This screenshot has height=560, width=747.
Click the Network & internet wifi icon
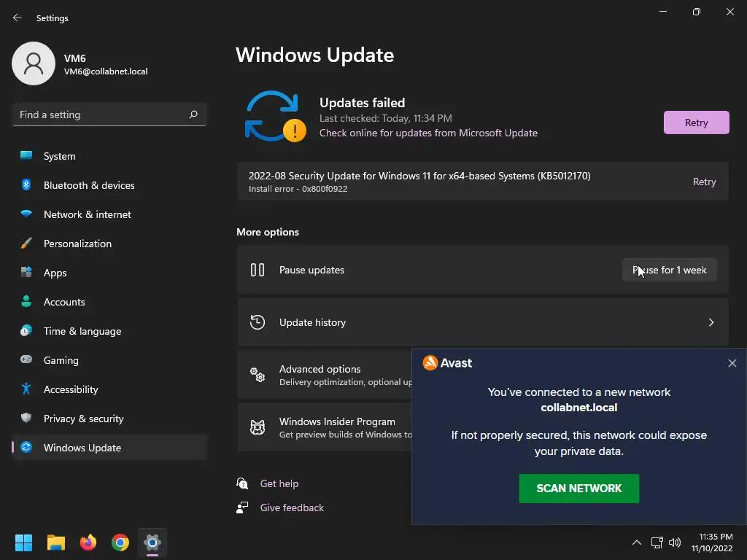pos(26,214)
